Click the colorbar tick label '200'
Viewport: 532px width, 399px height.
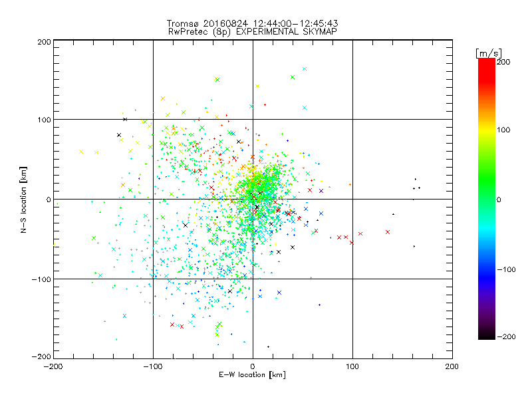point(503,62)
